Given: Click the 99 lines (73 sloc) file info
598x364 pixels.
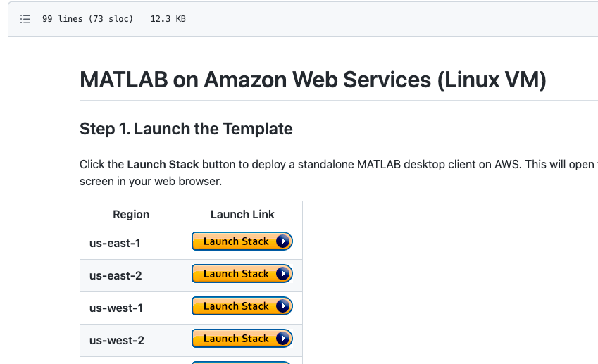Looking at the screenshot, I should tap(87, 19).
